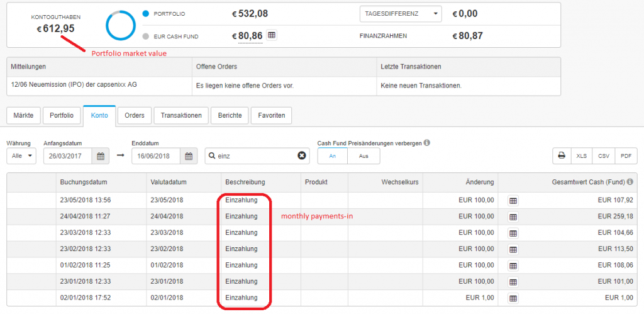Click the search input containing 'einz'
Screen dimensions: 644x314
[x=255, y=156]
